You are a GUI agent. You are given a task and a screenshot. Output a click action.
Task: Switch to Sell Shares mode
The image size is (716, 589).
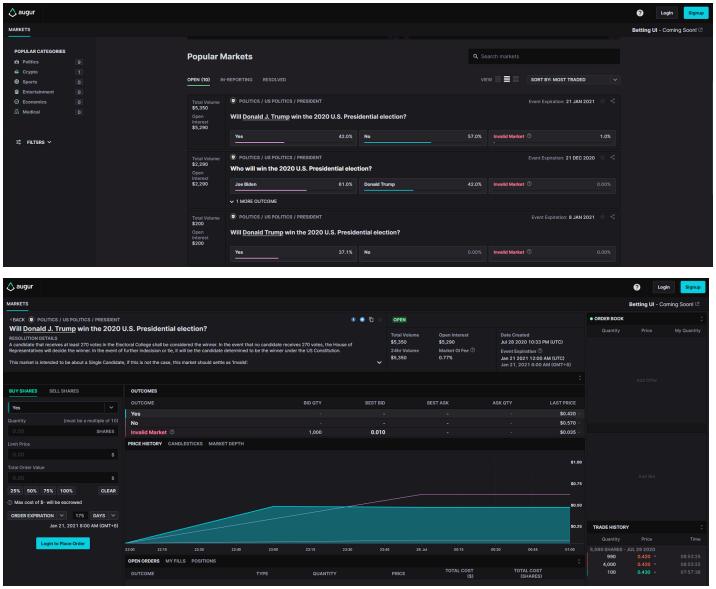tap(66, 389)
